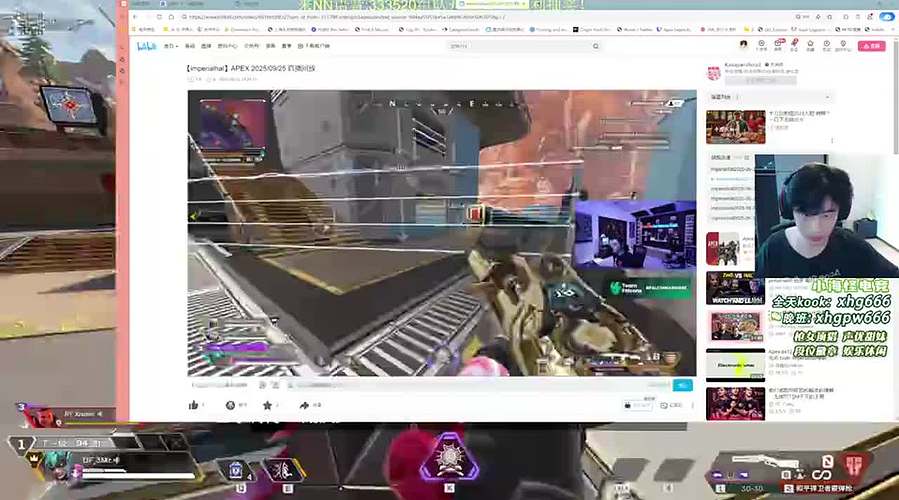Open the pink-bordered recommended thumbnail
This screenshot has width=899, height=500.
coord(736,326)
